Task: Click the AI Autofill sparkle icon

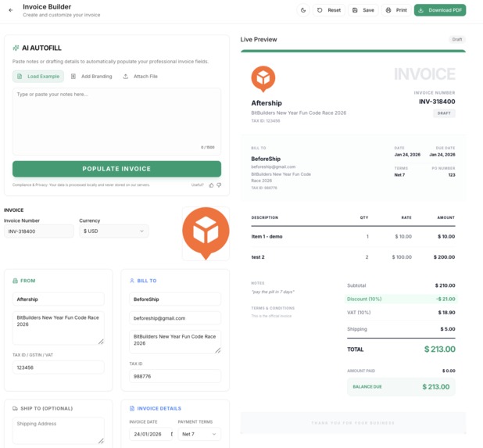Action: 16,48
